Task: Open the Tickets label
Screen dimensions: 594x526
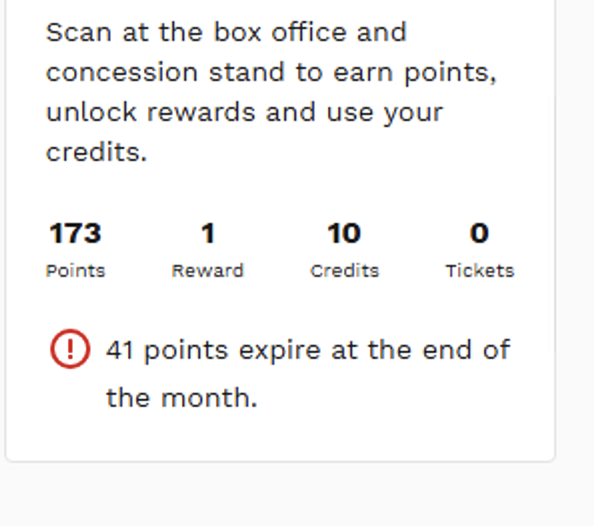Action: click(480, 271)
